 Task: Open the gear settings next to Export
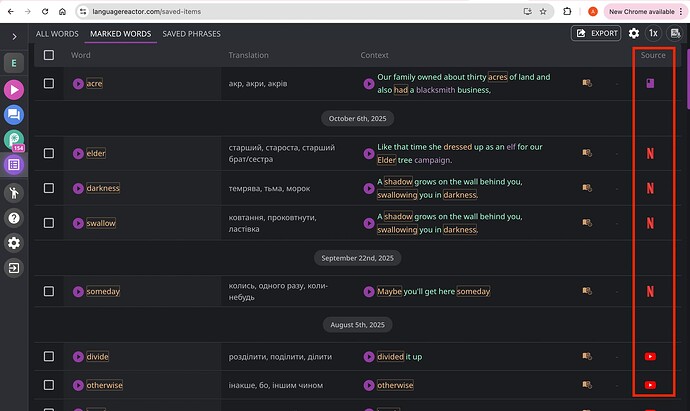pyautogui.click(x=634, y=33)
